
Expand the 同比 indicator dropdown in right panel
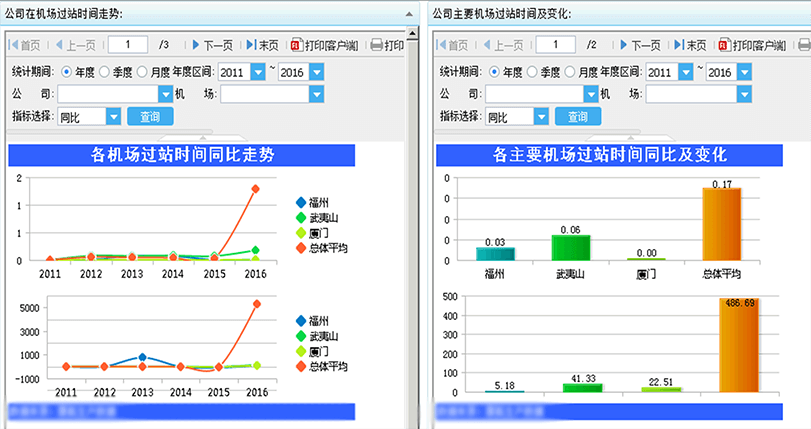541,117
